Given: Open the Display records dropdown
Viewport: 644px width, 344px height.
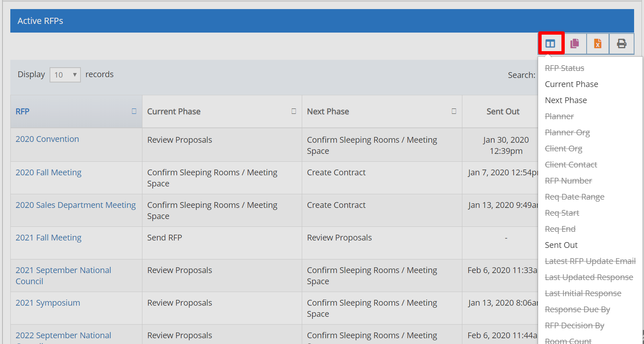Looking at the screenshot, I should [65, 75].
